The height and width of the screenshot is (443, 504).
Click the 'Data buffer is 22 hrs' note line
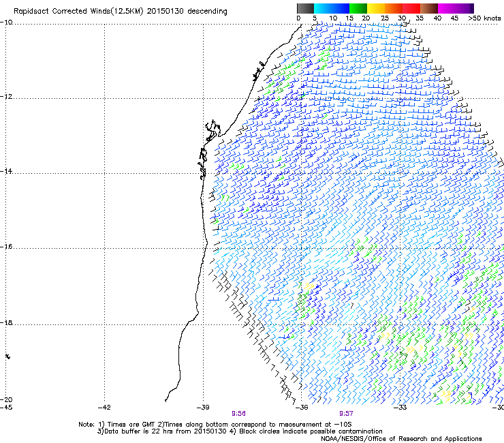[240, 431]
